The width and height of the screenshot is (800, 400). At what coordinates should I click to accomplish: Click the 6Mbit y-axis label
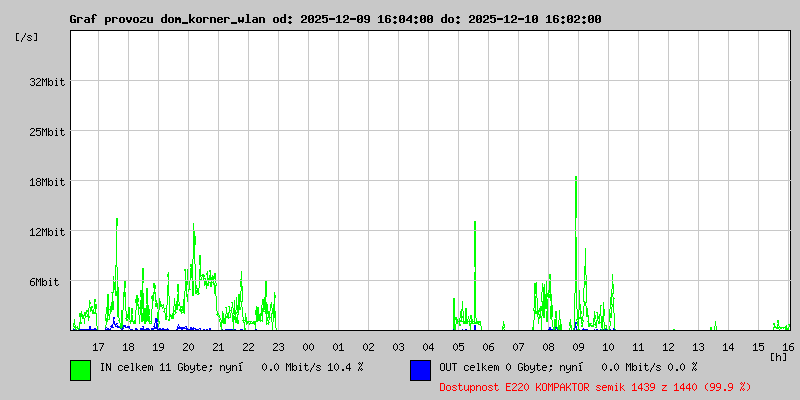click(x=44, y=282)
